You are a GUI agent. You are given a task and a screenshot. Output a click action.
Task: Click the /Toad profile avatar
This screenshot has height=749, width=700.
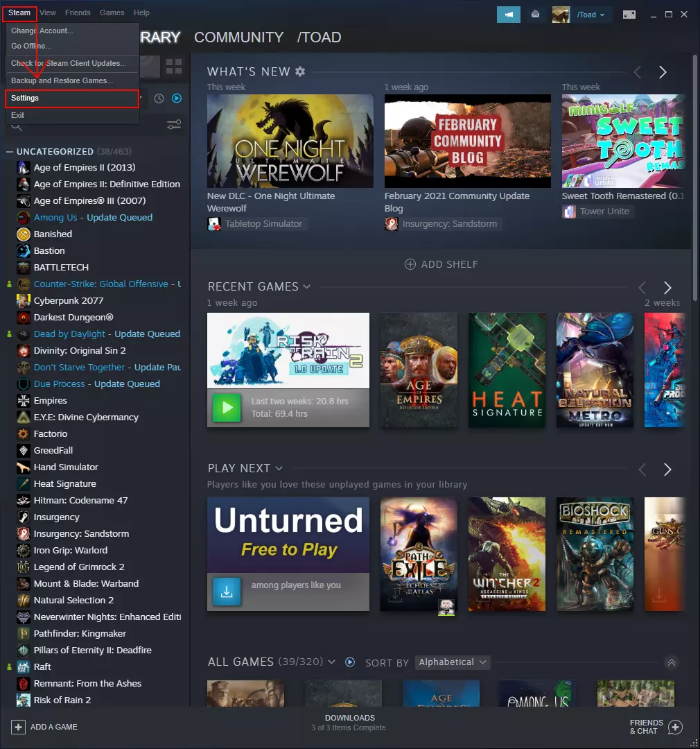[561, 15]
